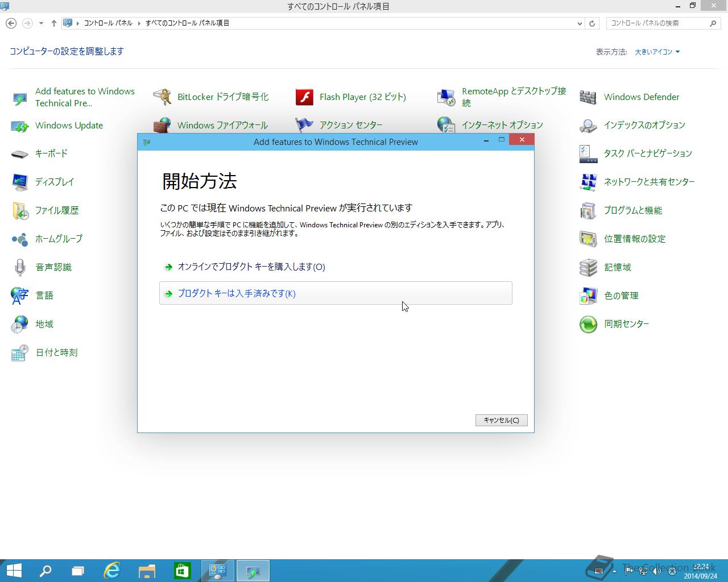
Task: Click the volume tray icon
Action: tap(657, 570)
